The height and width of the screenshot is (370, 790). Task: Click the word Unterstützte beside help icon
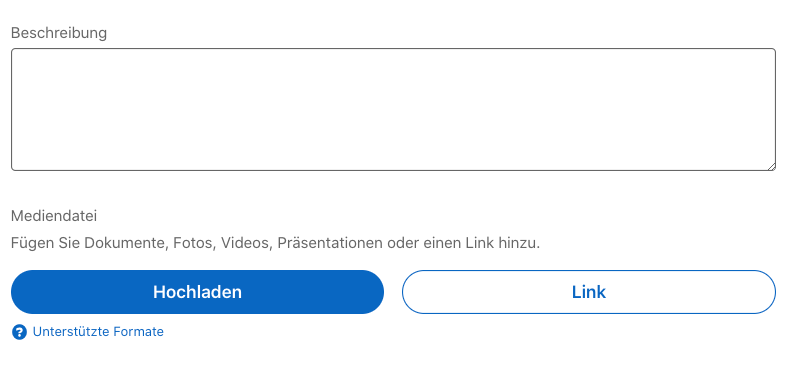pyautogui.click(x=72, y=332)
